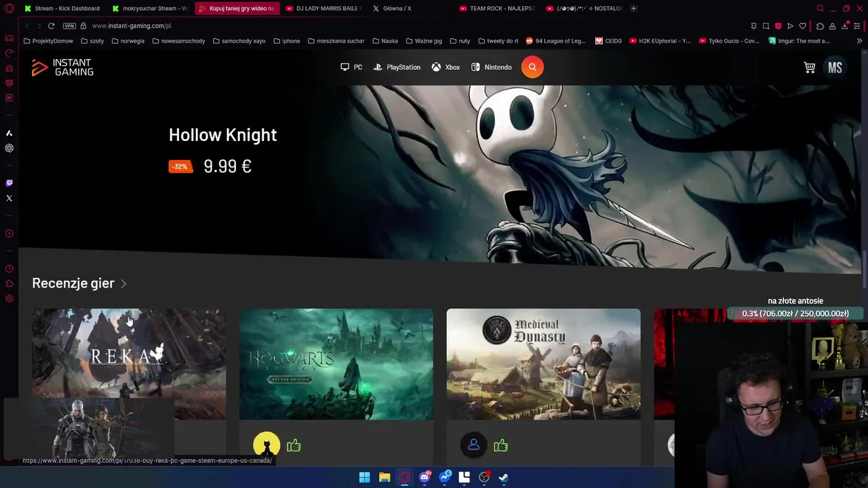Open the Hollow Knight title
The width and height of the screenshot is (868, 488).
click(x=222, y=135)
